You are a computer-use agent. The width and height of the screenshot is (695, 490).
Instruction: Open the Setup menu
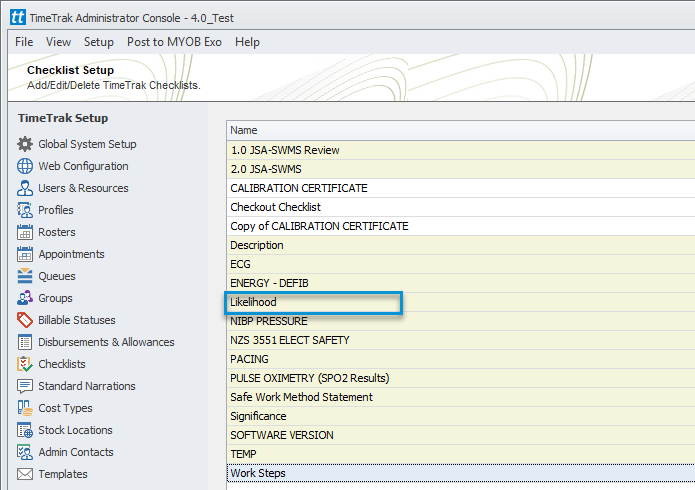tap(99, 42)
